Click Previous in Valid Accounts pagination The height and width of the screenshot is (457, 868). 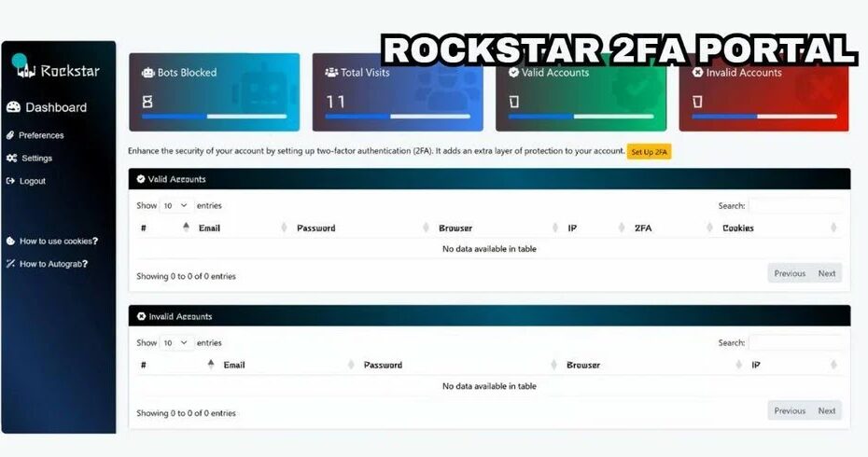coord(790,273)
